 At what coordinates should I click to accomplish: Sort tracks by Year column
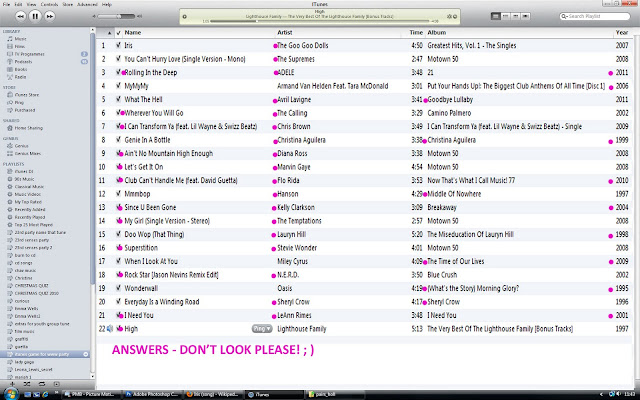point(622,33)
